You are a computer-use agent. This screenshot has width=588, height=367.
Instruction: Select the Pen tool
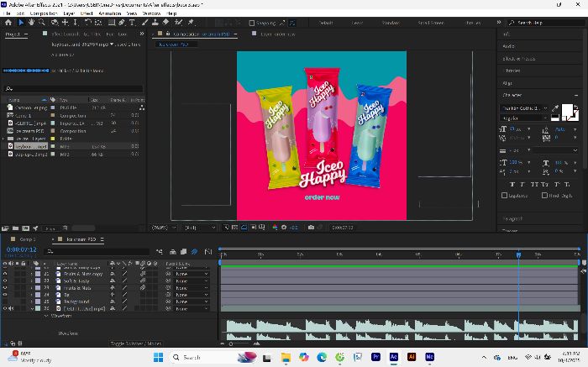click(122, 23)
